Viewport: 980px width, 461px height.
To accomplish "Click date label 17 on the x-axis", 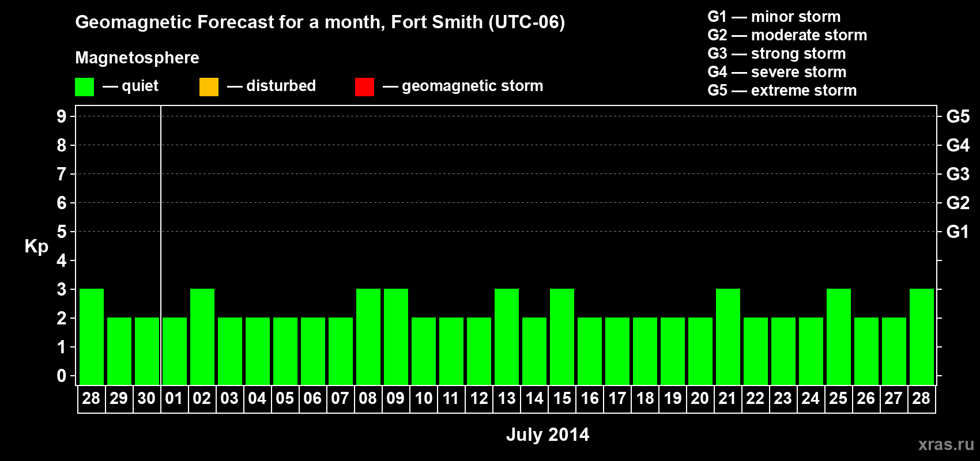I will [617, 399].
